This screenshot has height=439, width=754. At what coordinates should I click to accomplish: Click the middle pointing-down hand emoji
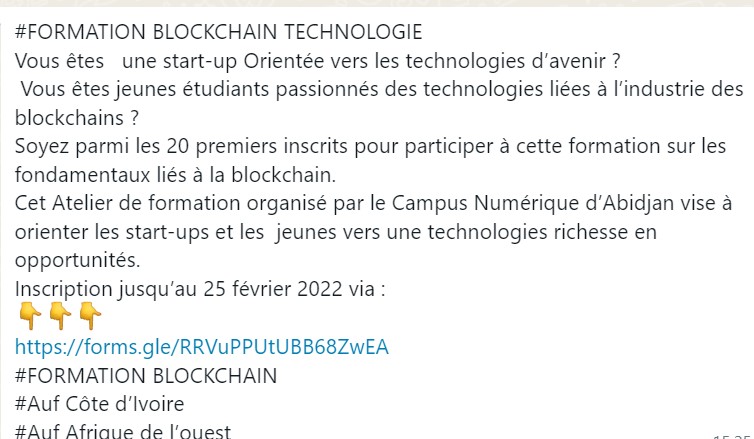click(x=60, y=318)
